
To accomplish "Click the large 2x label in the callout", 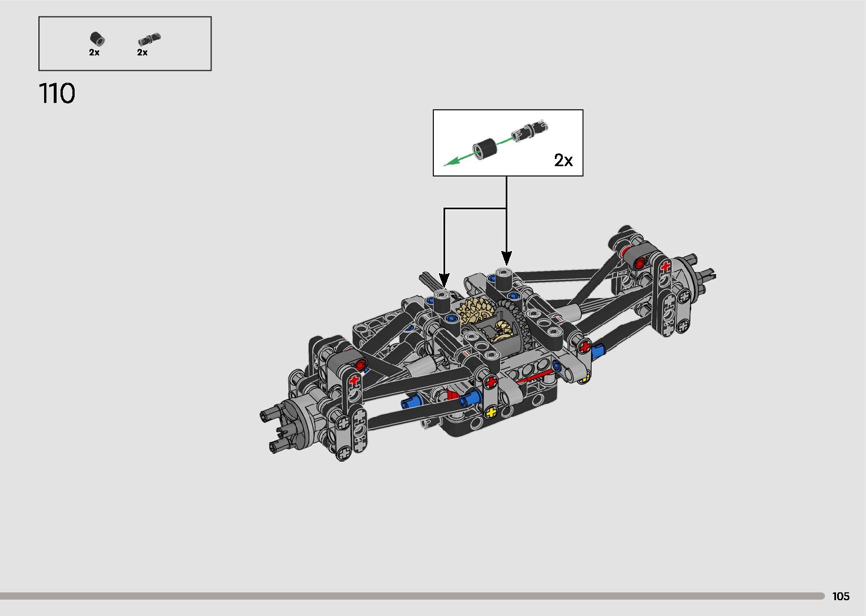I will [x=563, y=161].
